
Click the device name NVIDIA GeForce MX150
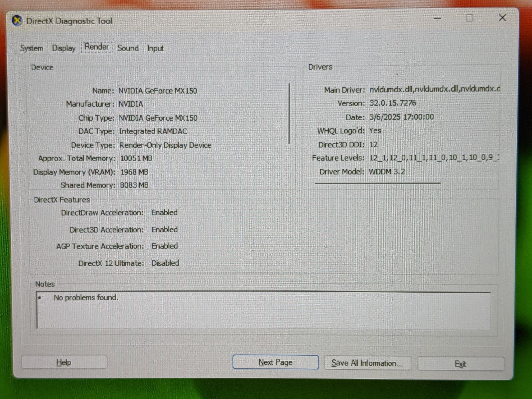(158, 91)
